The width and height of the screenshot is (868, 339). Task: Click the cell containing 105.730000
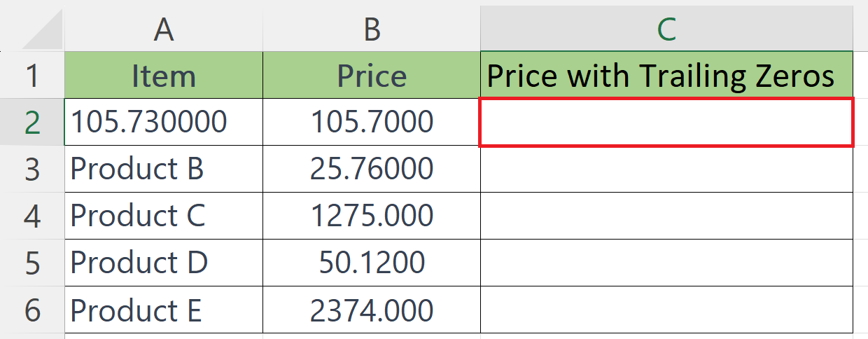coord(164,122)
